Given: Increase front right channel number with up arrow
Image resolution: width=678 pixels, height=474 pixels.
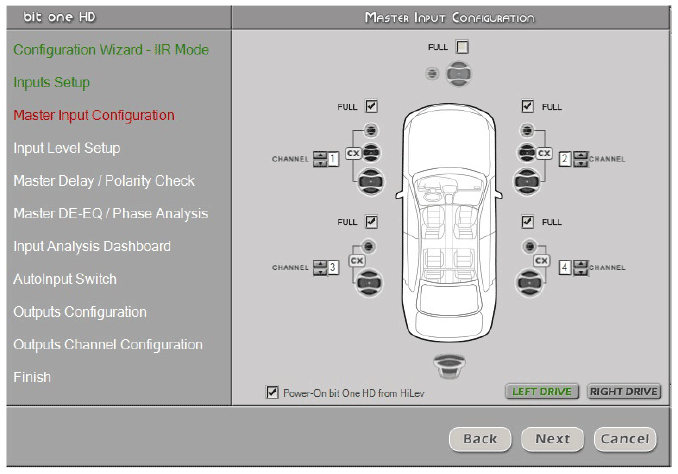Looking at the screenshot, I should [x=581, y=155].
